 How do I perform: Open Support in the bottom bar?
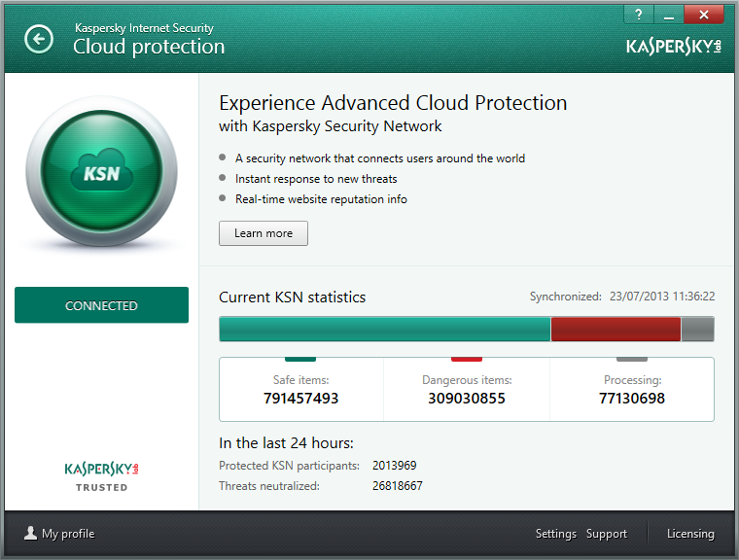pos(607,534)
